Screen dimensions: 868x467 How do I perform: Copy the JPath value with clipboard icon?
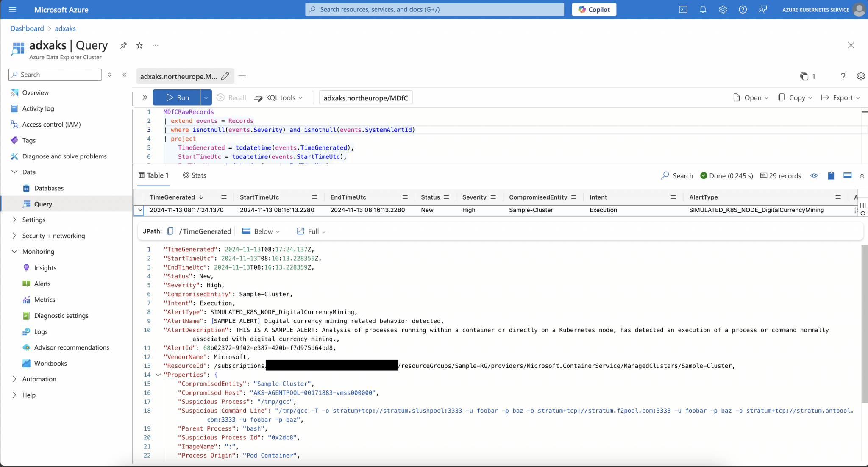[170, 231]
